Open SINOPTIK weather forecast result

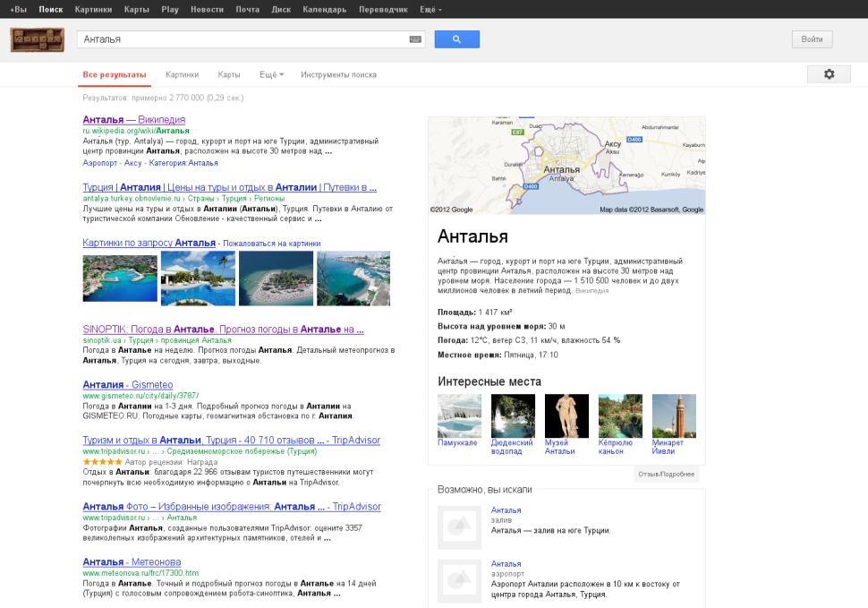pos(223,329)
